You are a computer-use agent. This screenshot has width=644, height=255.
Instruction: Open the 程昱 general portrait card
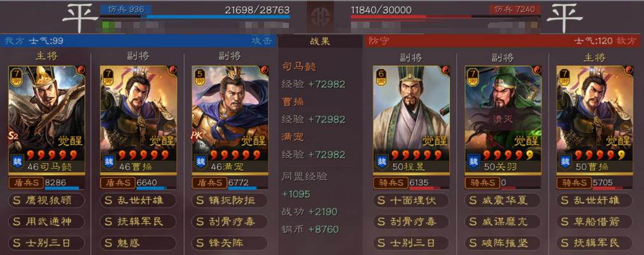pos(411,119)
